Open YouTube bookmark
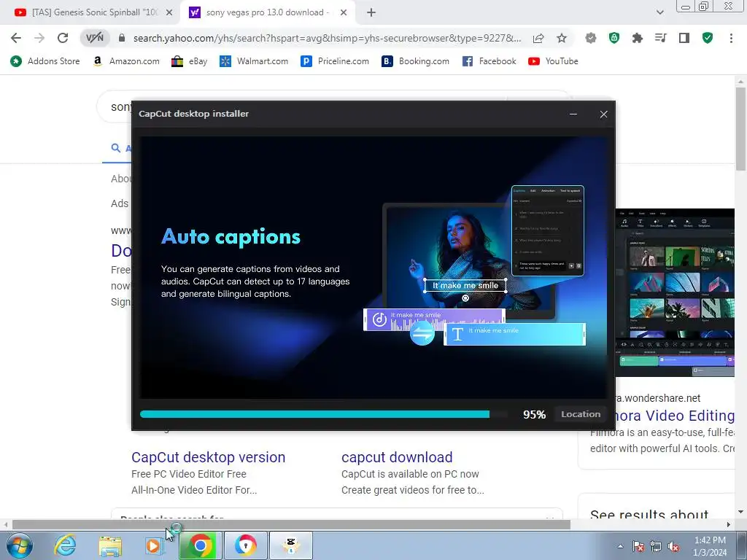 tap(553, 61)
